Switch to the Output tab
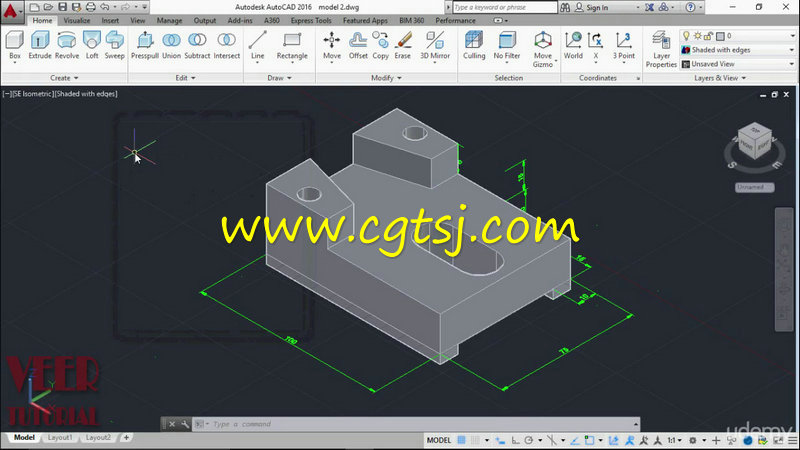The image size is (800, 450). tap(205, 20)
